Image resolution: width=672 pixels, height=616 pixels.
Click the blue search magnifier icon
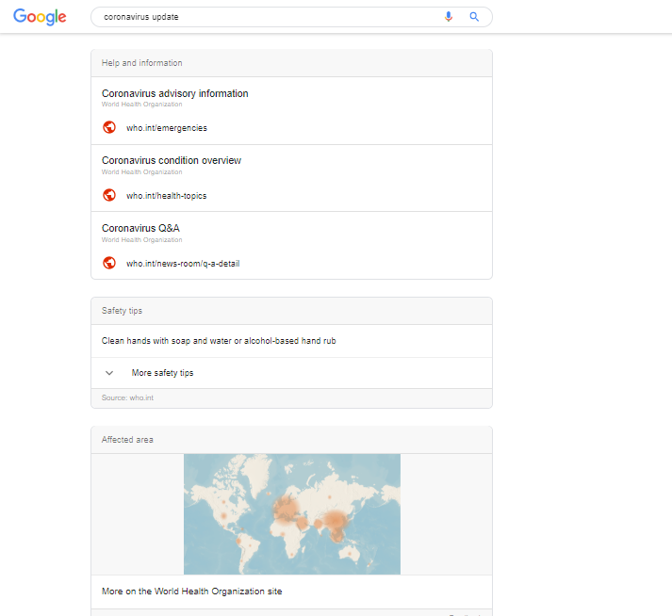(x=474, y=17)
